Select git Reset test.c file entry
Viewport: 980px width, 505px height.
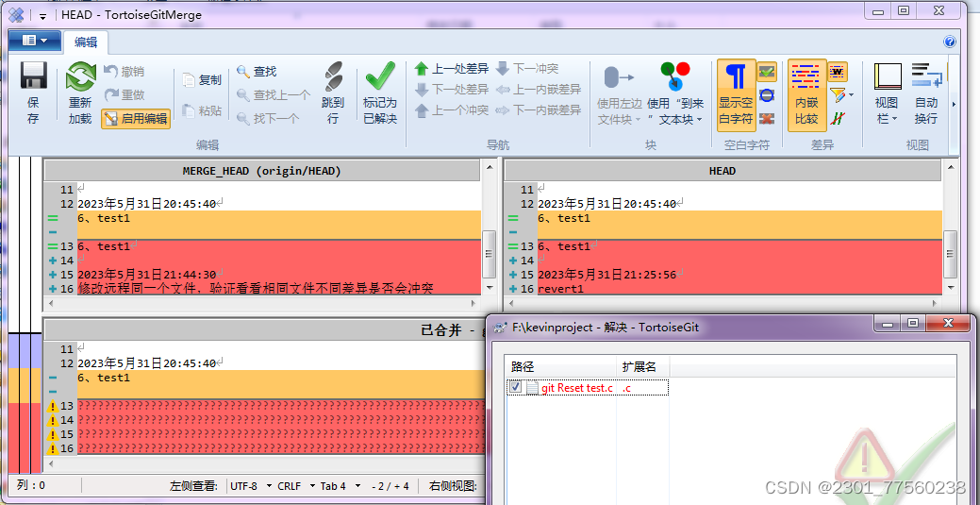577,388
